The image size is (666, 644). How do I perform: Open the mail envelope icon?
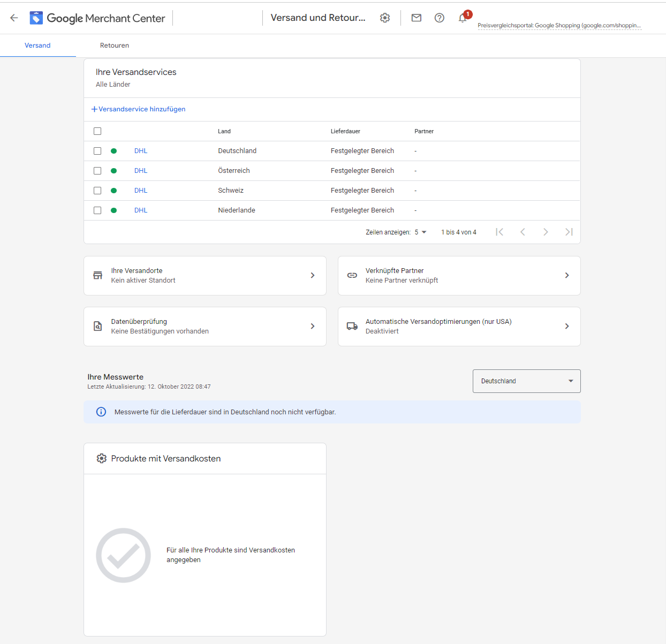point(417,18)
